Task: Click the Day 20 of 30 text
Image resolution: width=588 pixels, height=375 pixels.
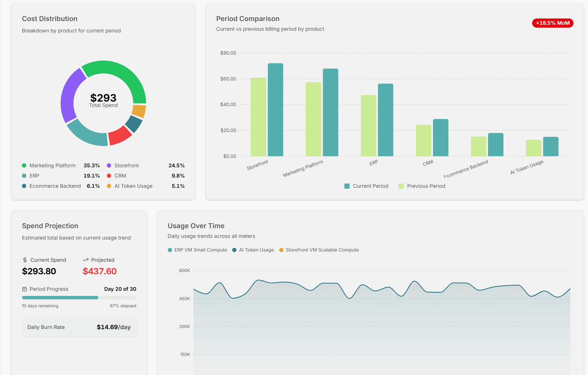Action: pyautogui.click(x=120, y=289)
